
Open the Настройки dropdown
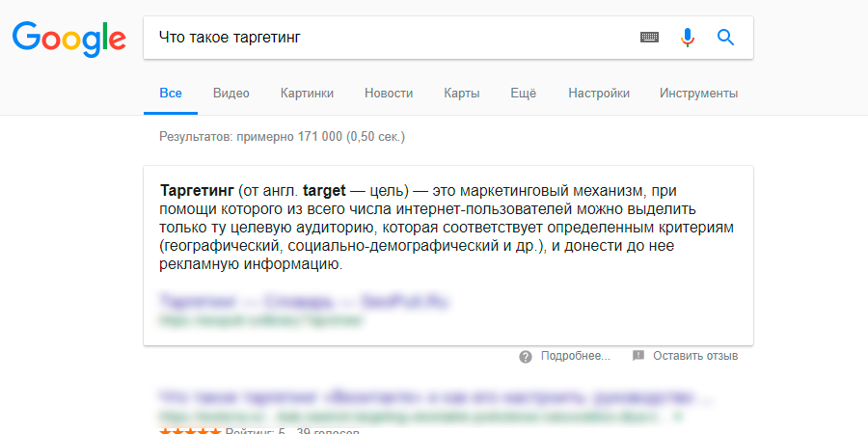tap(599, 94)
